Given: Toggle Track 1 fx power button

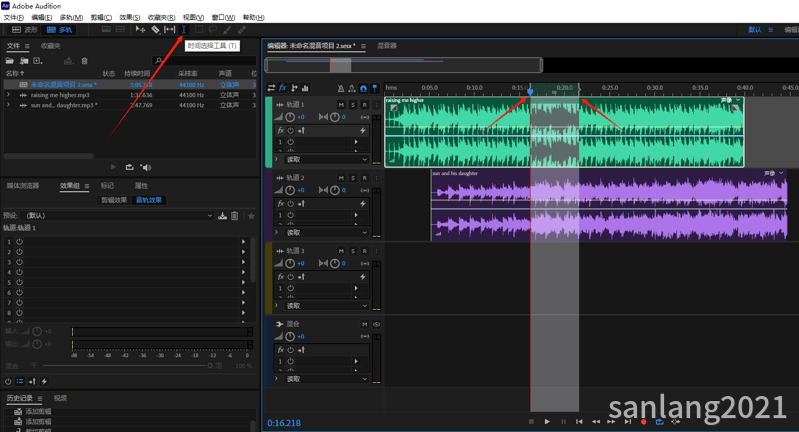Looking at the screenshot, I should (290, 130).
